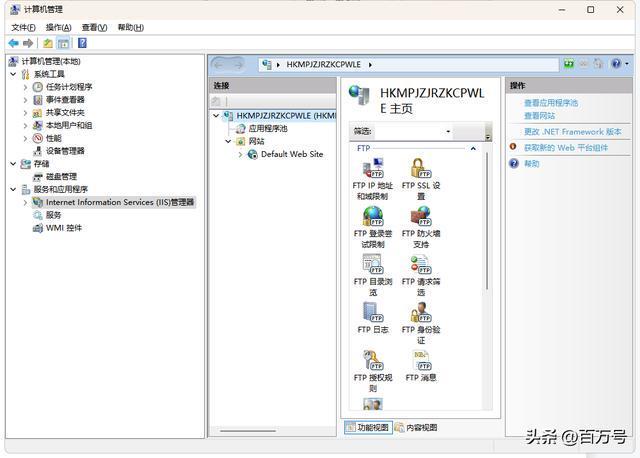Screen dimensions: 640x458
Task: Open FTP 请求筛选 feature
Action: point(421,275)
